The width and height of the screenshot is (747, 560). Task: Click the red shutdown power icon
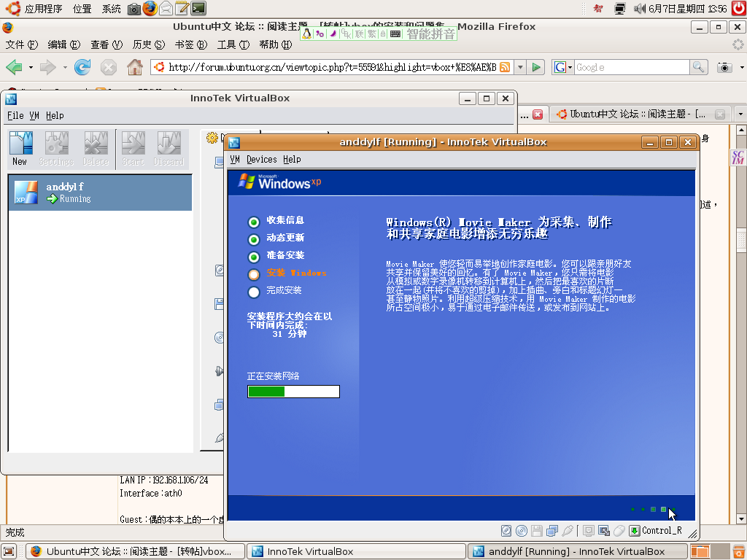point(738,8)
